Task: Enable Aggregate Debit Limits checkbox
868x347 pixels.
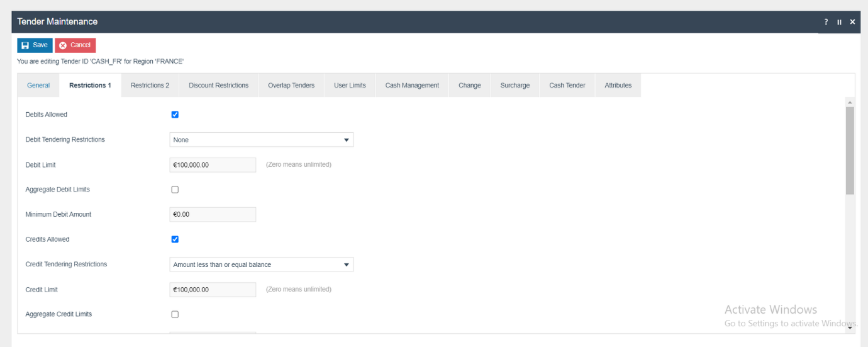Action: coord(175,190)
